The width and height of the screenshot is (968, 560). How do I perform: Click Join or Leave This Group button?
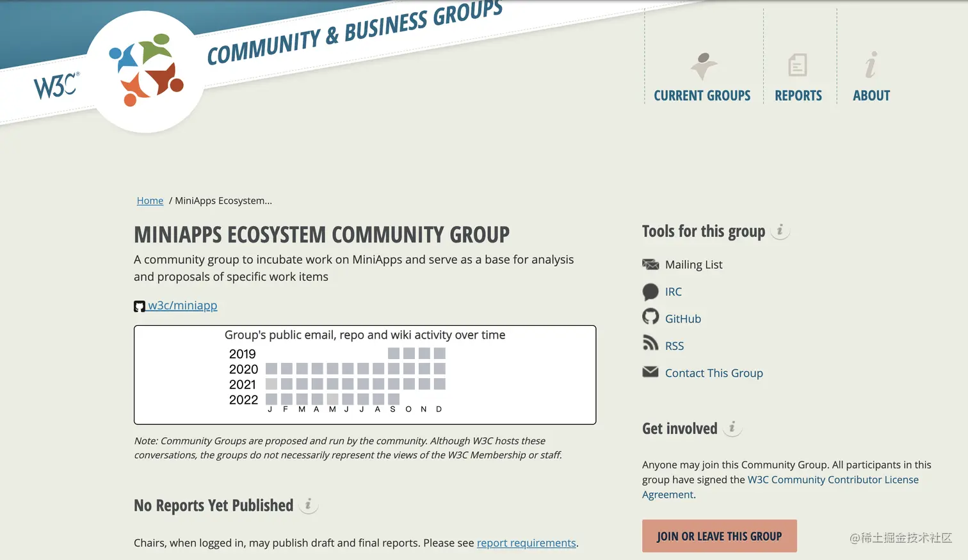click(720, 536)
